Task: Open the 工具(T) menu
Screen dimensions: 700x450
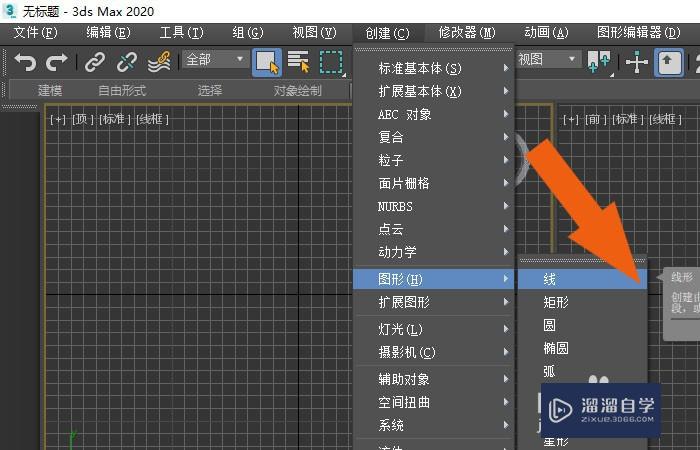Action: pos(181,33)
